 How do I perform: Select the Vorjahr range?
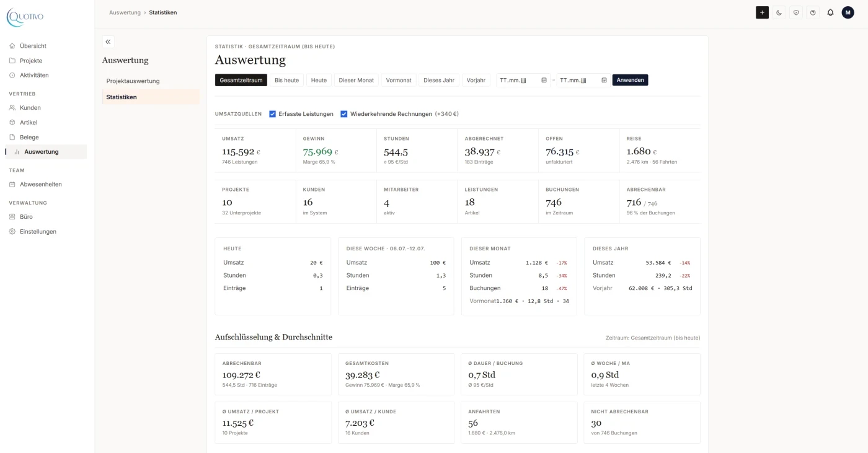[x=476, y=80]
